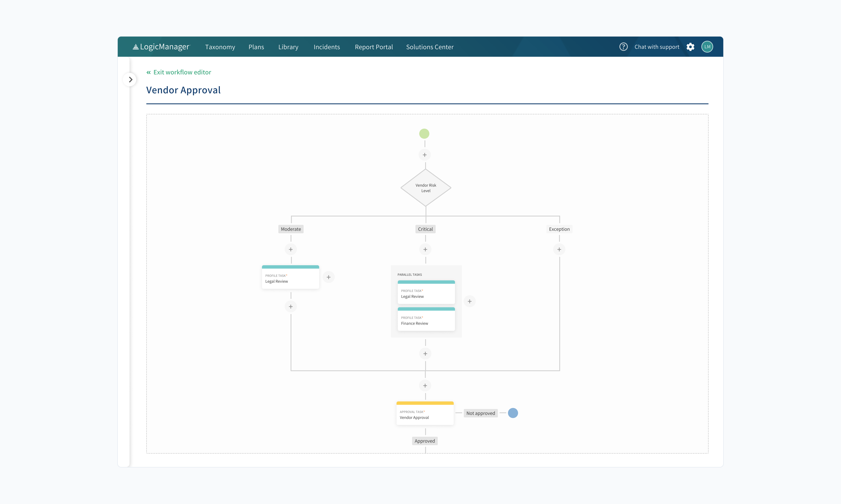Click the Vendor Approval approval task icon
The width and height of the screenshot is (841, 504).
coord(425,413)
